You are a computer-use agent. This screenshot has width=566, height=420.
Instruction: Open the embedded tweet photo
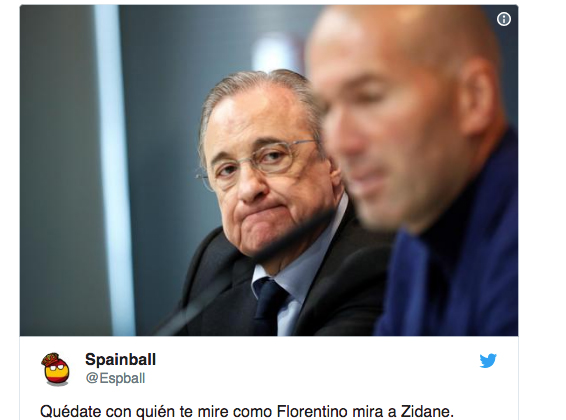point(269,170)
